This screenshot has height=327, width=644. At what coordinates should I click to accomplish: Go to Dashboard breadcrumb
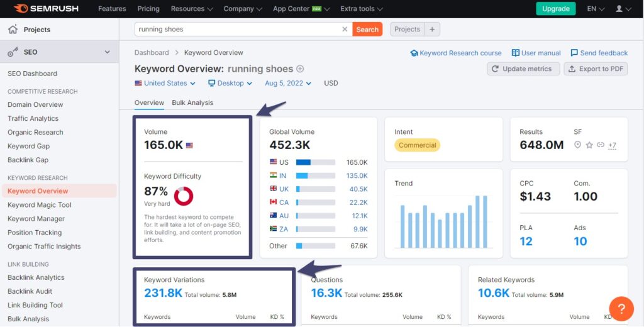pyautogui.click(x=152, y=53)
